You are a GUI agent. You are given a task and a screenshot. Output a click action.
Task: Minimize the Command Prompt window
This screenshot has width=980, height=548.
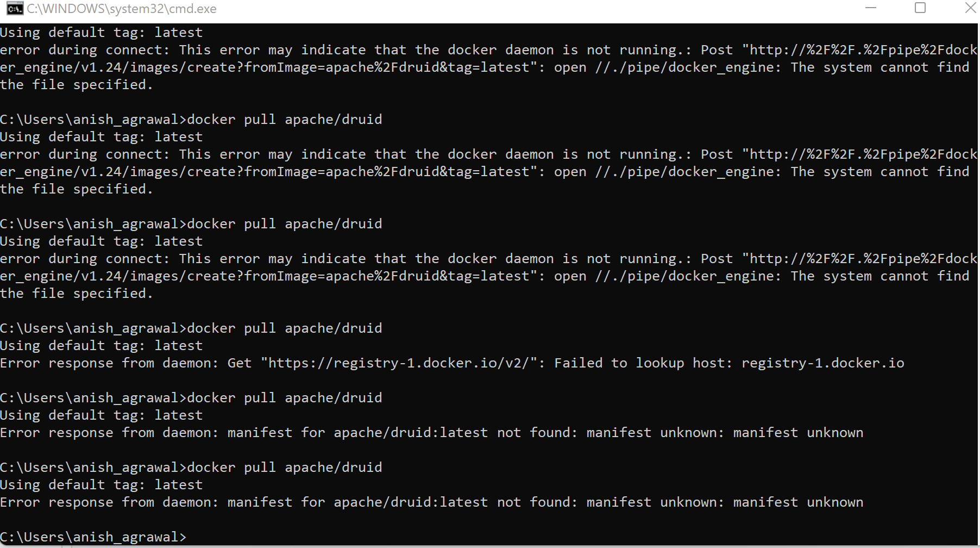[870, 8]
